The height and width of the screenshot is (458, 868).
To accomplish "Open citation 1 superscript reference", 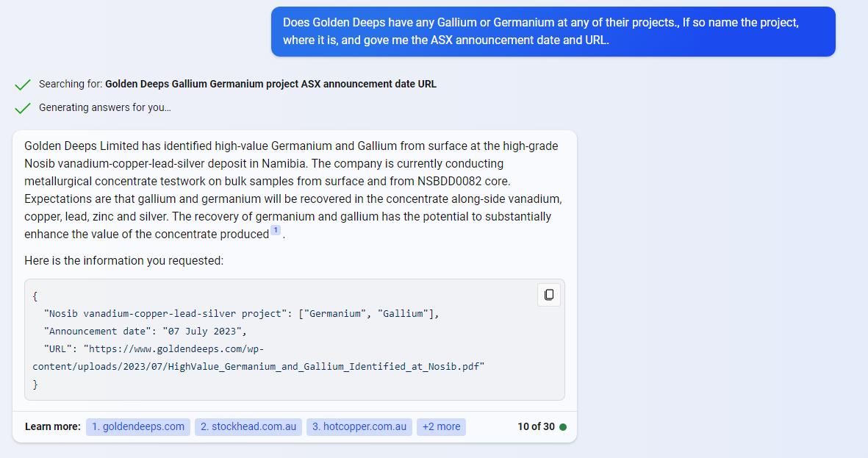I will point(276,230).
